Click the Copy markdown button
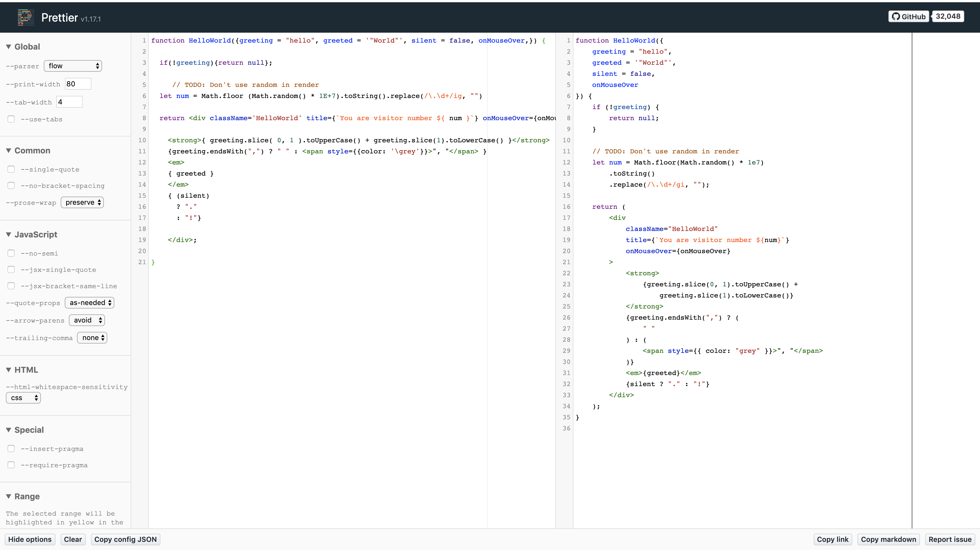980x550 pixels. click(889, 539)
